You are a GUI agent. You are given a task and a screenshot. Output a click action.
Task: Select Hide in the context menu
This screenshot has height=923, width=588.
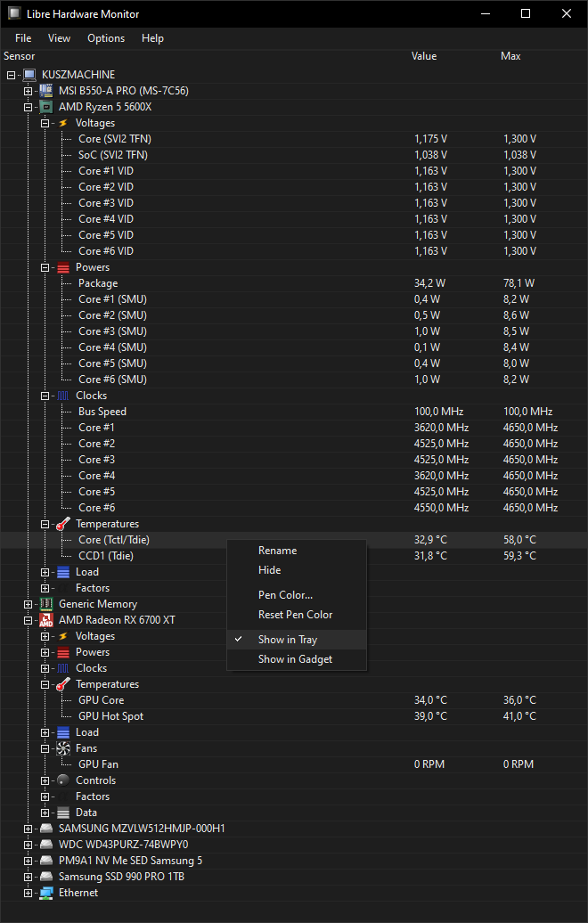click(x=269, y=570)
